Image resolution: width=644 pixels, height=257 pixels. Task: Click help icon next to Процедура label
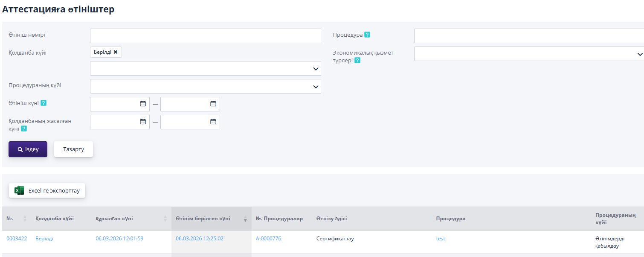[367, 35]
